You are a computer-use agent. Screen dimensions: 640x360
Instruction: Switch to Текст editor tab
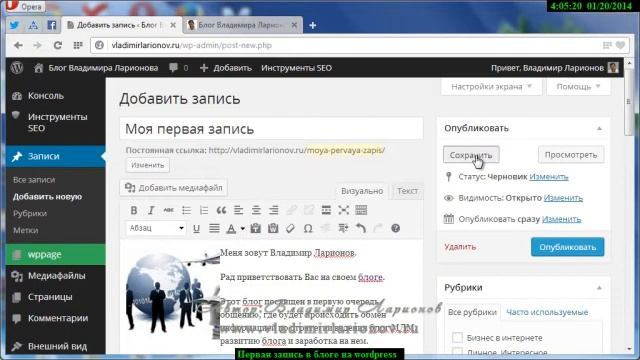click(407, 191)
